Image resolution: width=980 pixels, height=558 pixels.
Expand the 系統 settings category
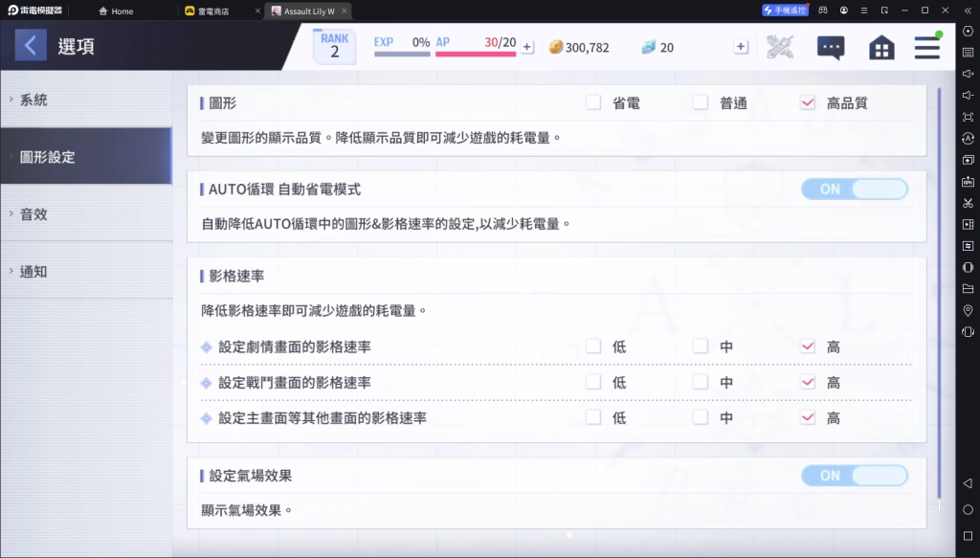[x=86, y=100]
